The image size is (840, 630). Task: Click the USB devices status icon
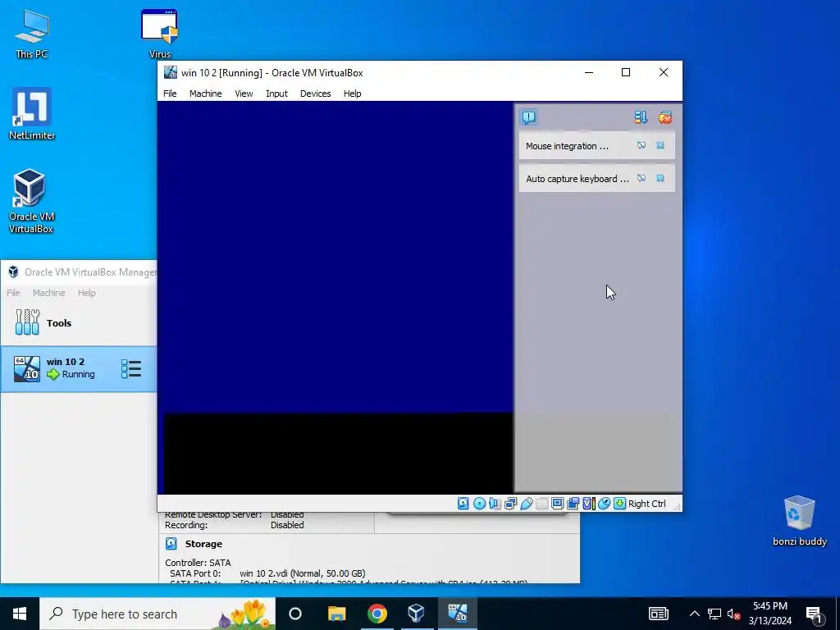[x=526, y=504]
